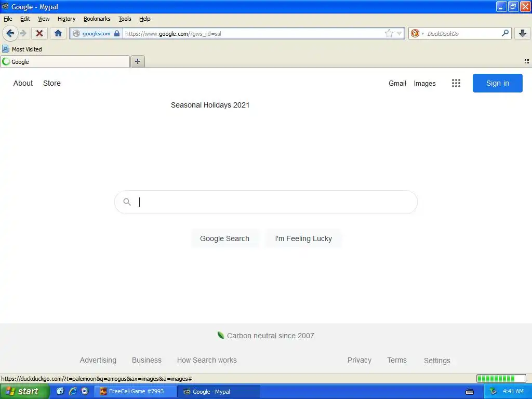
Task: Open the Store link
Action: pyautogui.click(x=52, y=83)
